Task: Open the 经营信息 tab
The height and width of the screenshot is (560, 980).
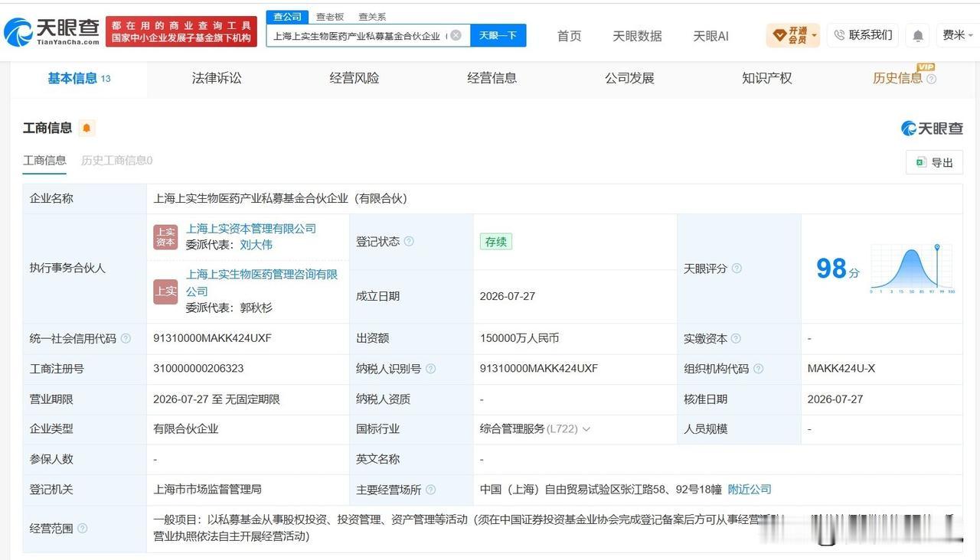Action: point(492,78)
